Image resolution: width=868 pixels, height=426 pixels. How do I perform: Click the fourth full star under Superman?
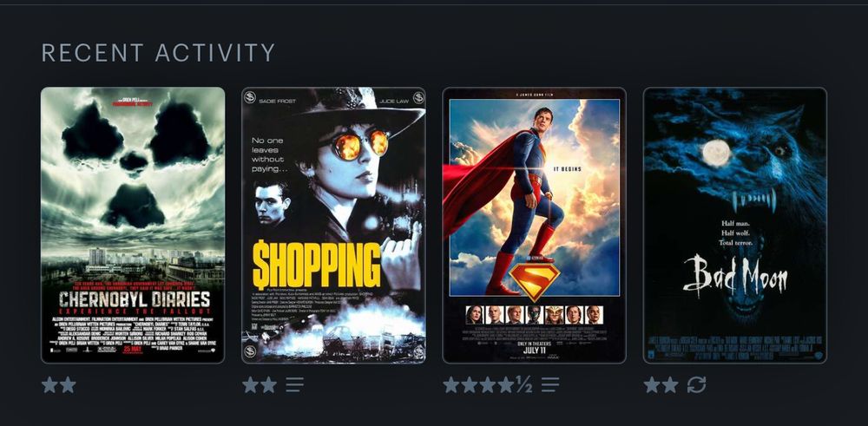point(506,384)
